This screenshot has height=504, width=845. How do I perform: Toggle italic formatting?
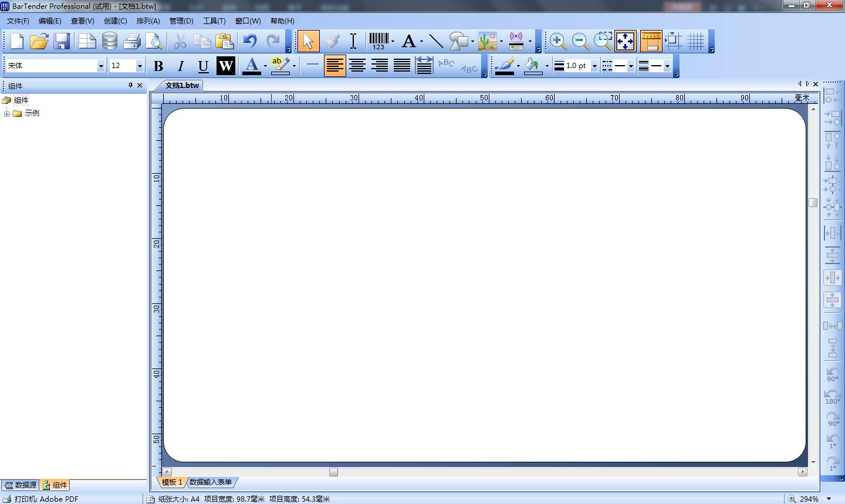coord(181,66)
